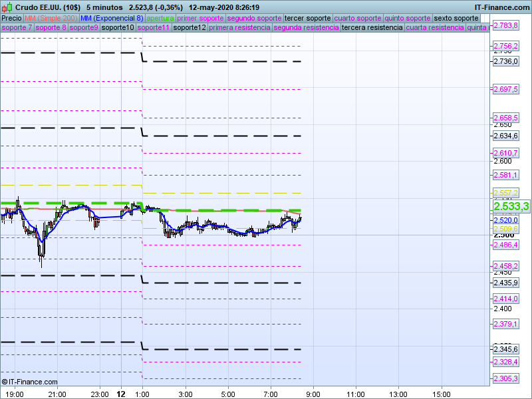The image size is (532, 399).
Task: Click the MM (Simple 200) indicator label
Action: tap(50, 18)
